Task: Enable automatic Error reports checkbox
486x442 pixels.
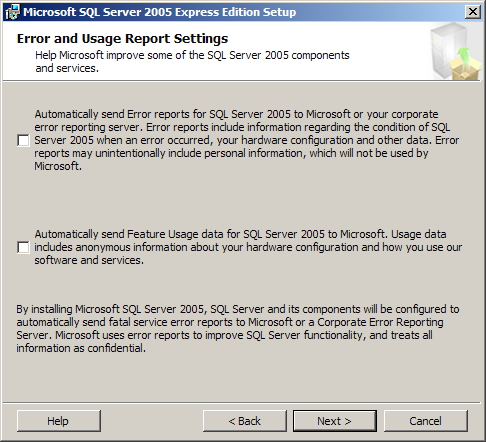Action: click(23, 140)
